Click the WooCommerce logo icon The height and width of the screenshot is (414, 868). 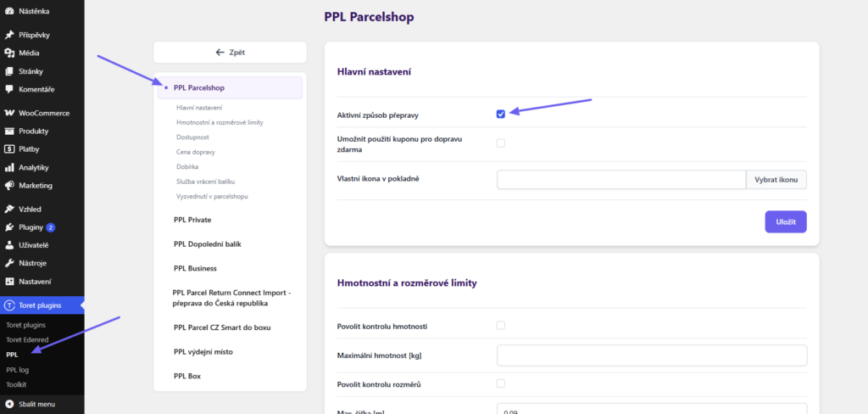point(8,113)
